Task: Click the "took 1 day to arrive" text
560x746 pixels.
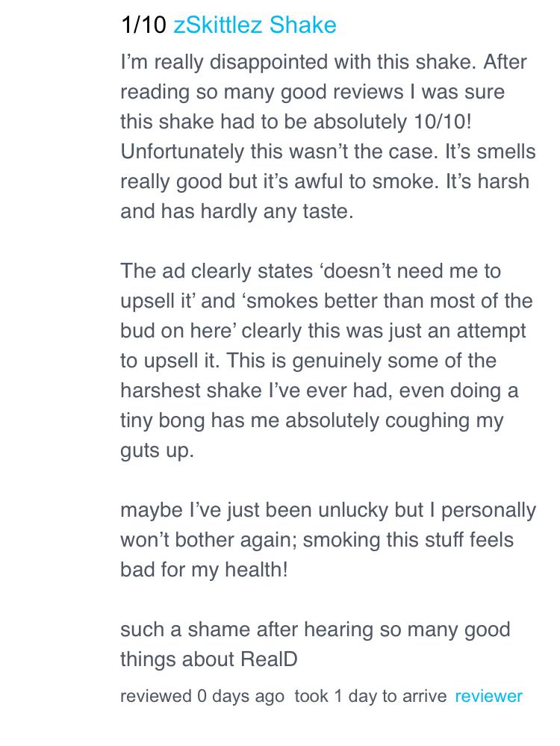Action: [x=370, y=696]
